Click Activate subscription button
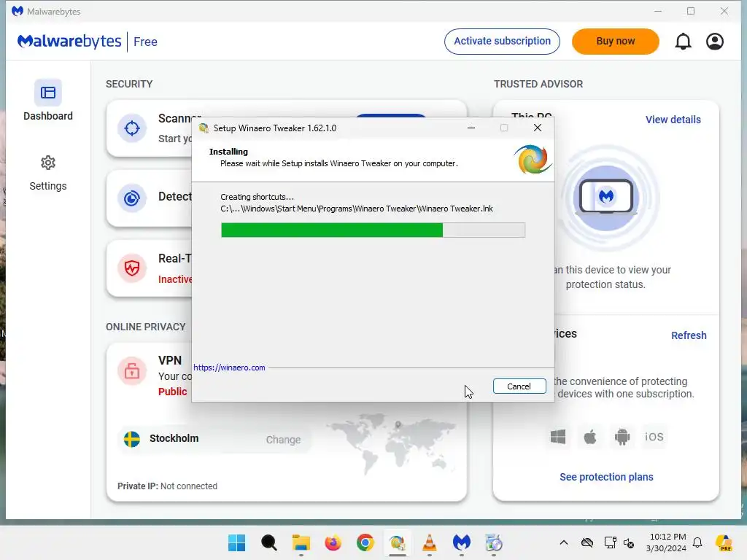This screenshot has height=560, width=747. [502, 42]
